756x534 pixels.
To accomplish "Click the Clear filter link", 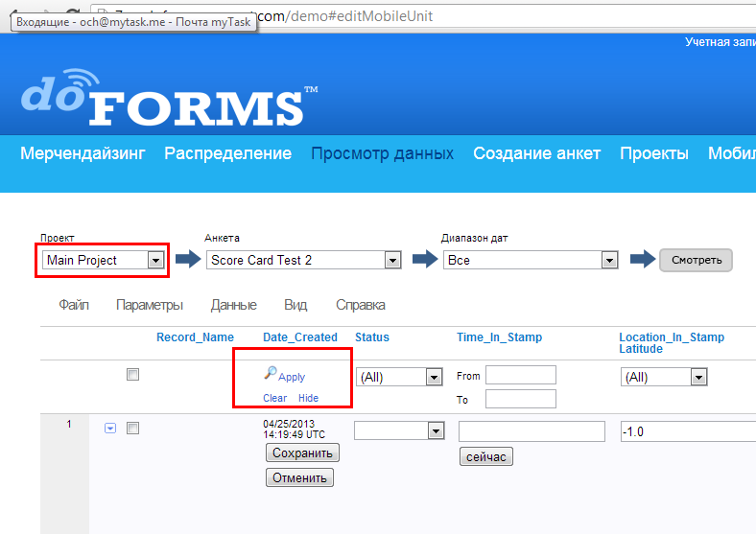I will (x=274, y=398).
